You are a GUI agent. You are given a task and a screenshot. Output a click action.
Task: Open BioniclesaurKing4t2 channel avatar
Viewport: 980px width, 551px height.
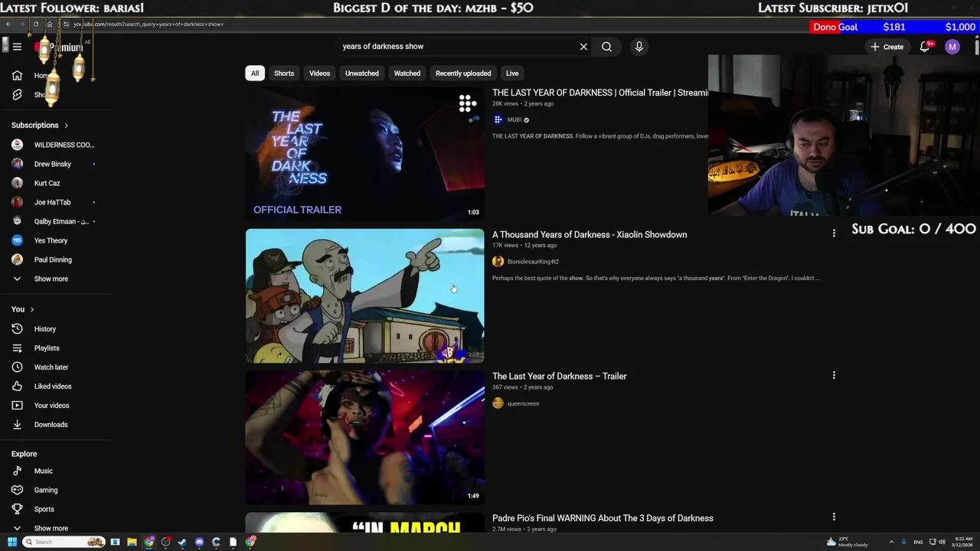click(x=498, y=262)
